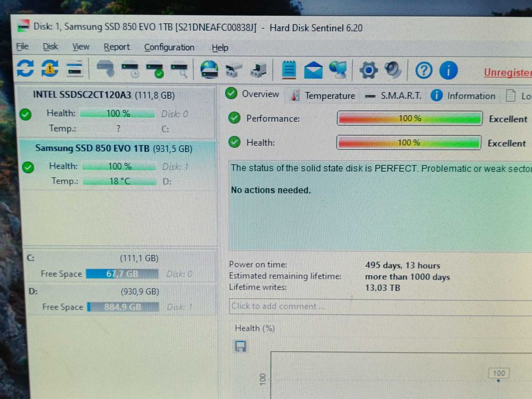Click the globe with monitor icon
Screen dimensions: 532x399
tap(338, 70)
